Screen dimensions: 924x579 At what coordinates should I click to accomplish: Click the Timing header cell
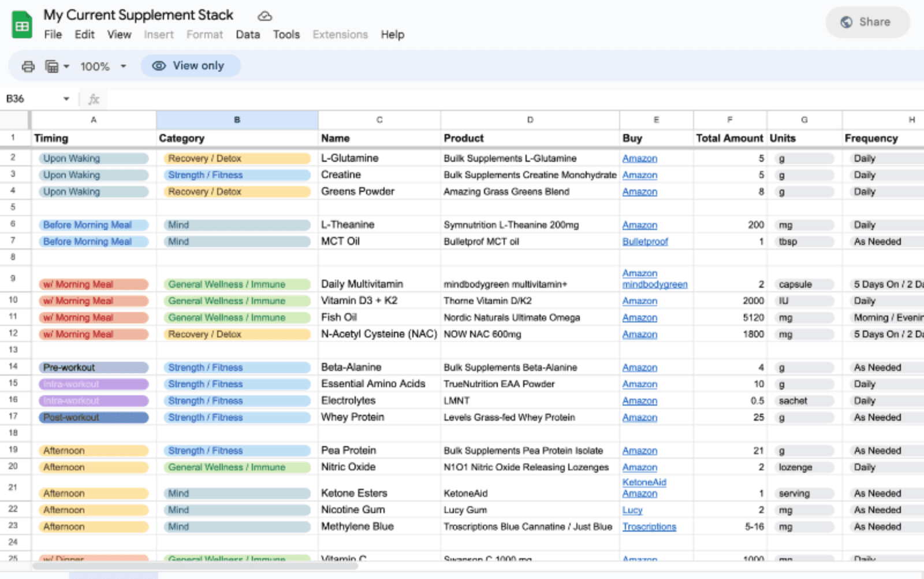pos(94,138)
